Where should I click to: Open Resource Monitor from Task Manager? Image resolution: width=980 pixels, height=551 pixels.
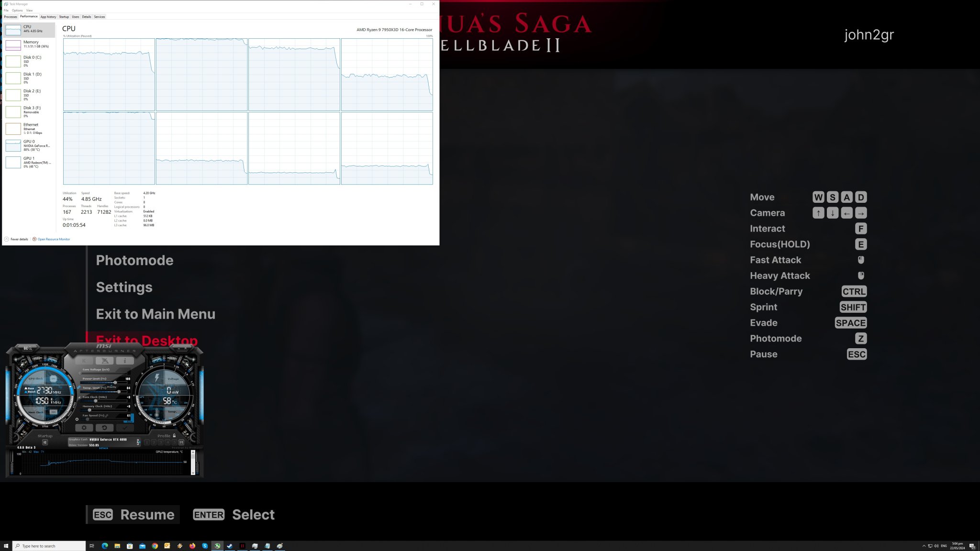(54, 239)
